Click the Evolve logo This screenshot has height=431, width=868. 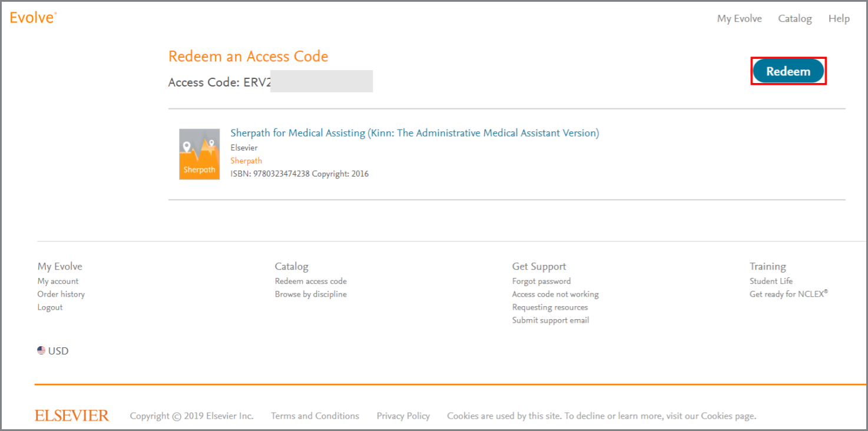click(33, 18)
